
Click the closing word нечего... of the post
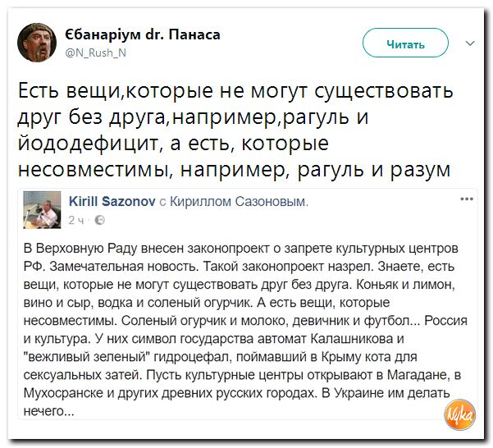coord(48,411)
